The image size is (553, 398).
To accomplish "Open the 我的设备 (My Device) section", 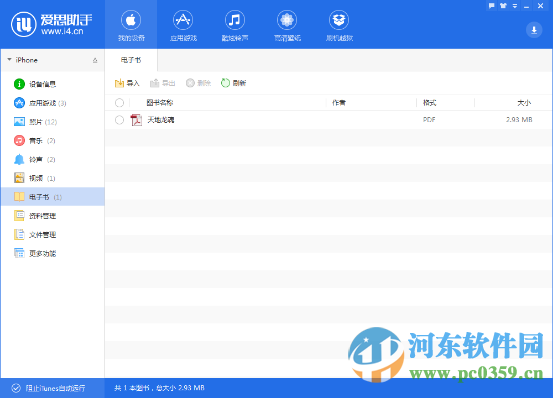I will [131, 25].
